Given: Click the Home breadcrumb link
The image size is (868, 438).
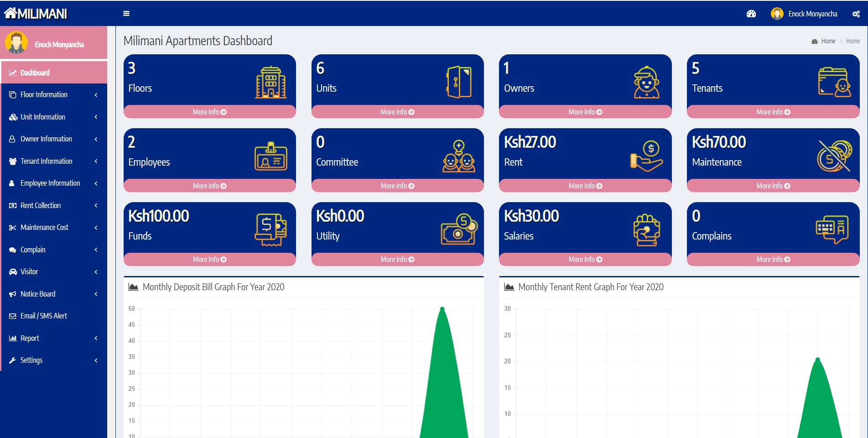Looking at the screenshot, I should tap(828, 41).
